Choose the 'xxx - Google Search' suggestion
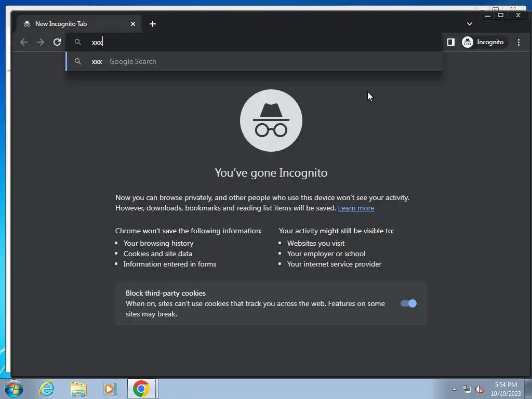 click(254, 61)
